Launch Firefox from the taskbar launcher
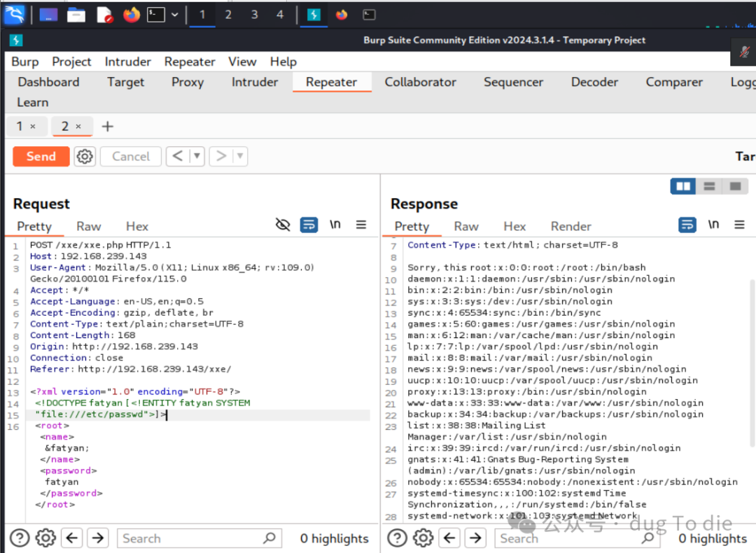Screen dimensions: 756x553 tap(131, 15)
